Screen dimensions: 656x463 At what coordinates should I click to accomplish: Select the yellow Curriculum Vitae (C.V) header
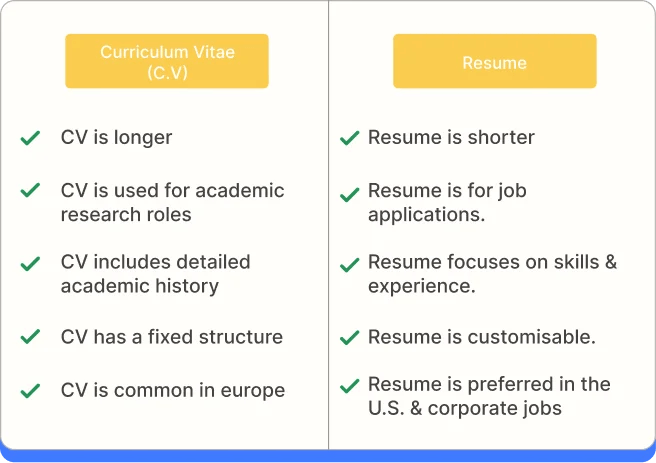coord(167,61)
